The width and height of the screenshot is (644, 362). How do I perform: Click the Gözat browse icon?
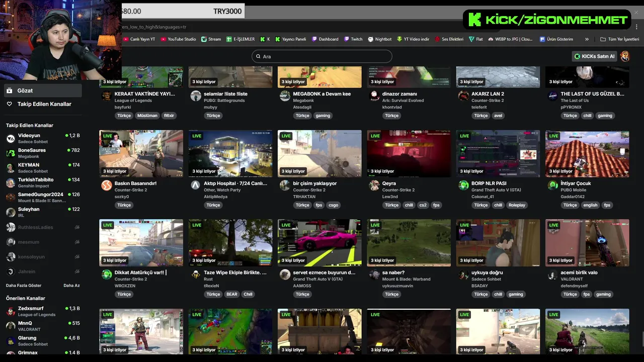pyautogui.click(x=9, y=90)
